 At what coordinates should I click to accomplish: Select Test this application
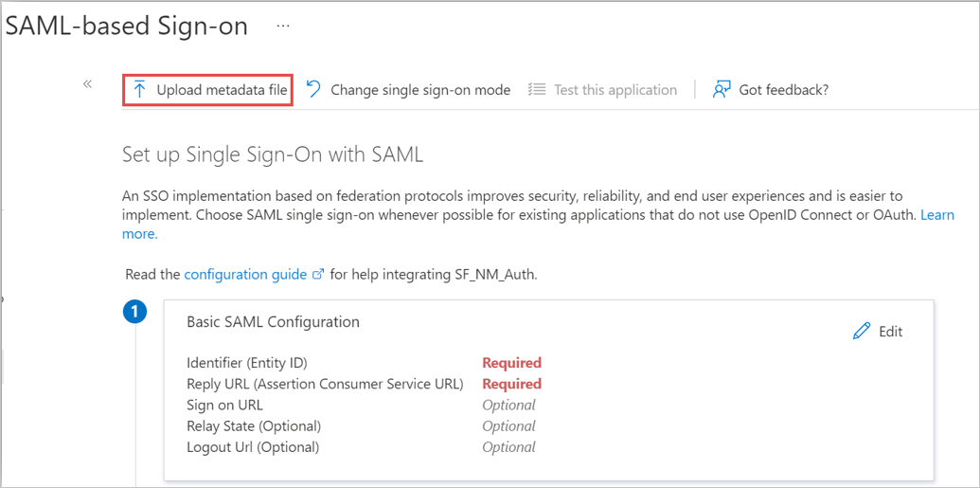(615, 90)
